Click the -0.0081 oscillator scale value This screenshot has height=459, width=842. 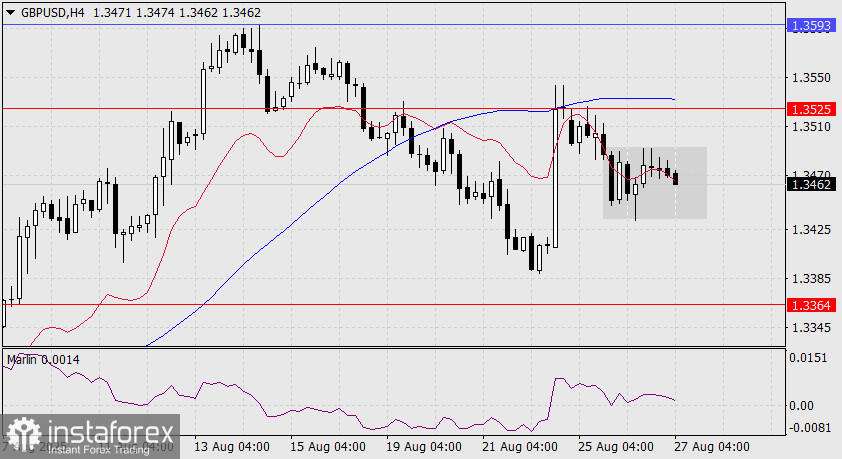tap(810, 428)
